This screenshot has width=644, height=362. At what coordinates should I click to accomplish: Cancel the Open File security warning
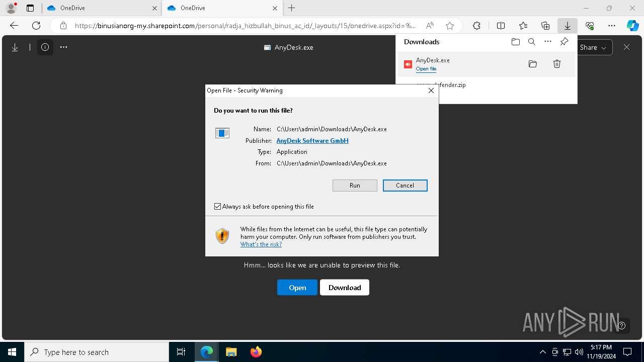405,186
